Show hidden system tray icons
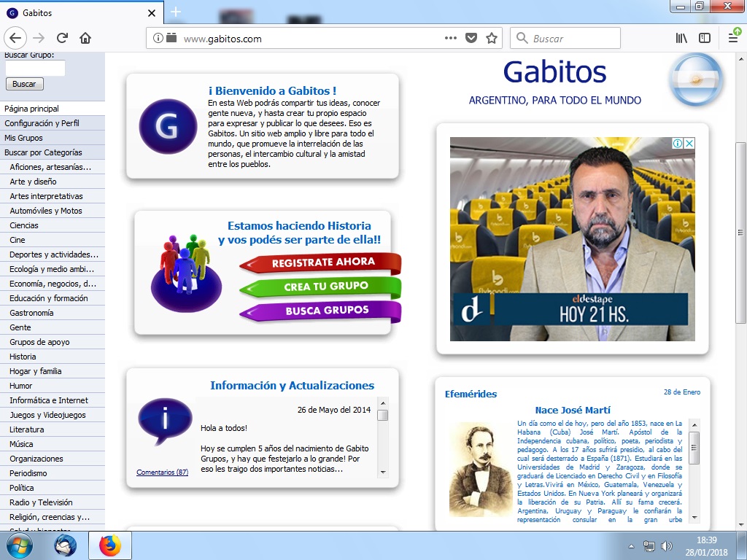 coord(631,546)
